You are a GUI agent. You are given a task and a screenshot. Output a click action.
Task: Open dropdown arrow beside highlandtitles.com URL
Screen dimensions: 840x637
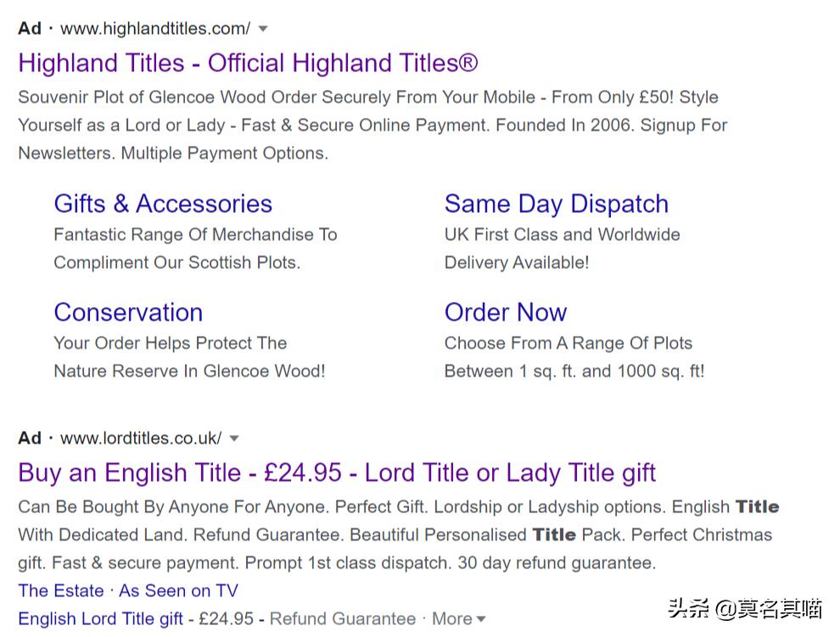[x=263, y=29]
